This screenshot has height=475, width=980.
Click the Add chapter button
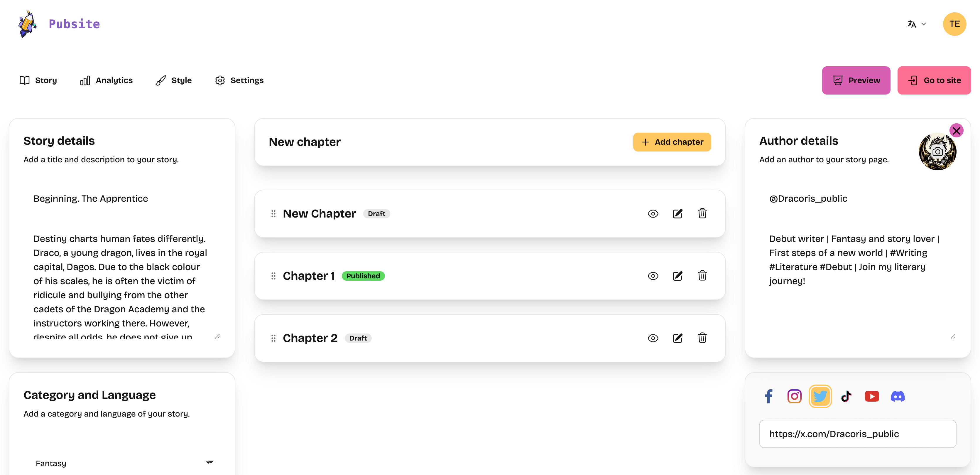(672, 142)
